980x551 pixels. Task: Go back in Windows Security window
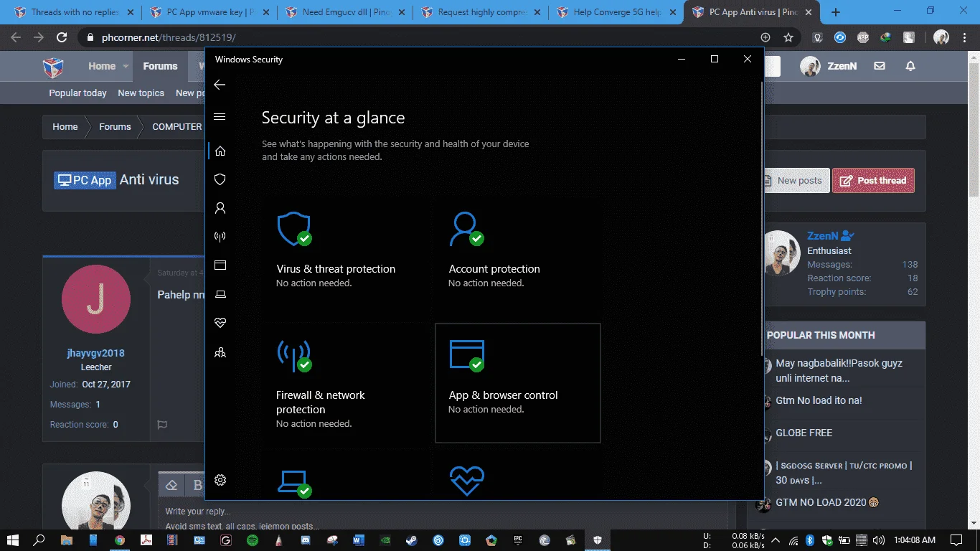220,85
